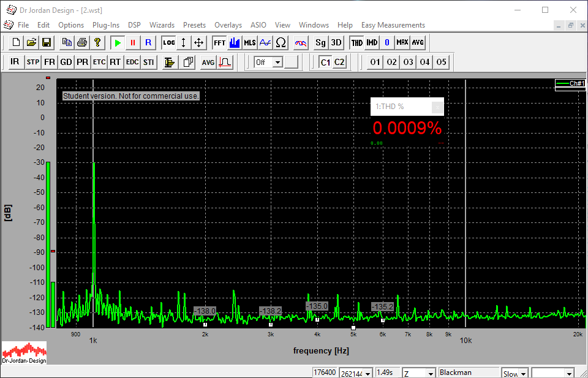Image resolution: width=588 pixels, height=378 pixels.
Task: Open help with the question mark icon
Action: tap(97, 42)
